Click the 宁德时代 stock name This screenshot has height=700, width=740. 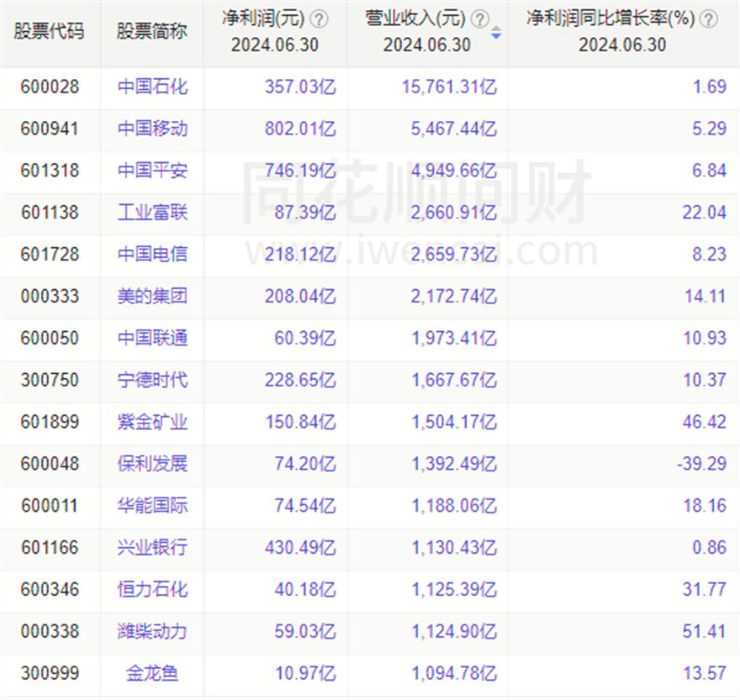(152, 380)
